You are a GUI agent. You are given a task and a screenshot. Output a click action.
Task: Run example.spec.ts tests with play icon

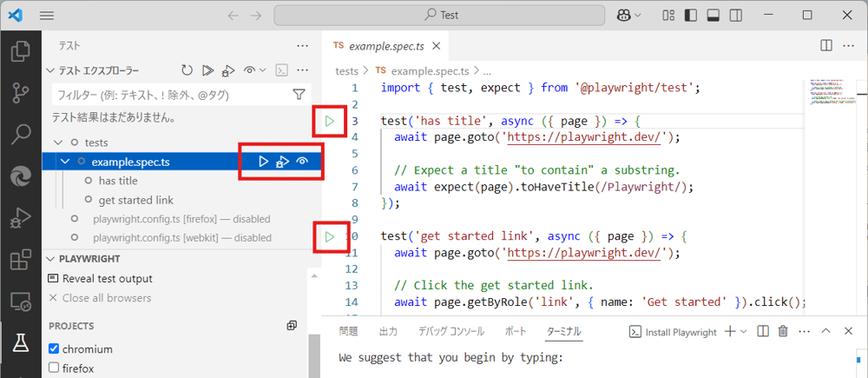click(x=264, y=162)
